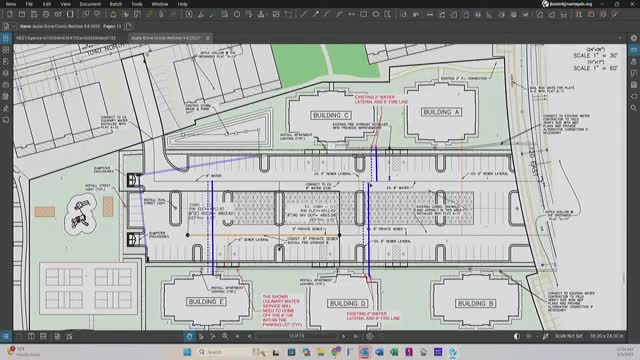The image size is (640, 360).
Task: Click the Open file toolbar icon
Action: pos(22,14)
